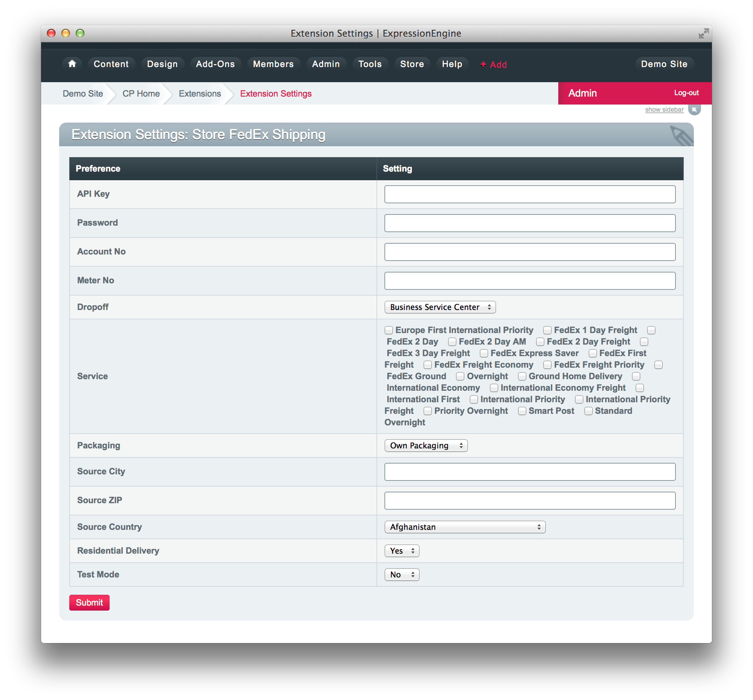
Task: Enable FedEx 3 Day Freight checkbox
Action: coord(644,342)
